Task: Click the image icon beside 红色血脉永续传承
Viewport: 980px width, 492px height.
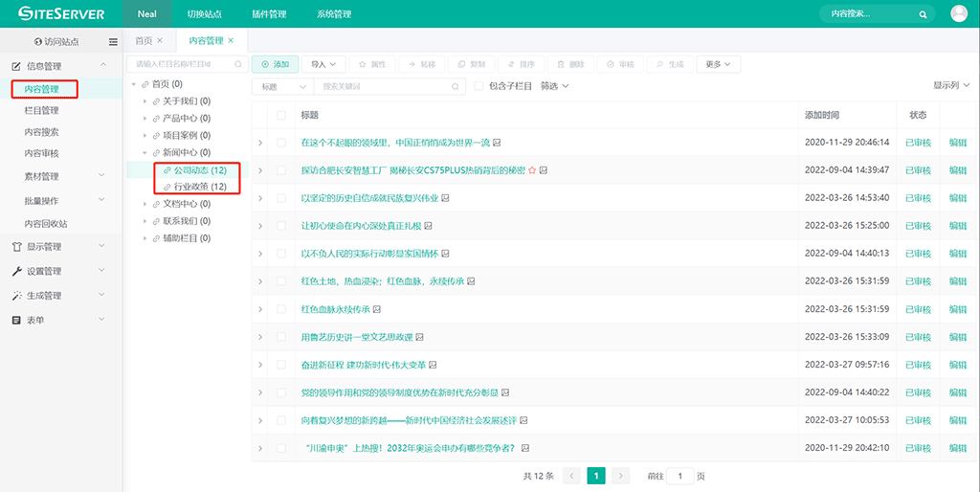Action: tap(377, 309)
